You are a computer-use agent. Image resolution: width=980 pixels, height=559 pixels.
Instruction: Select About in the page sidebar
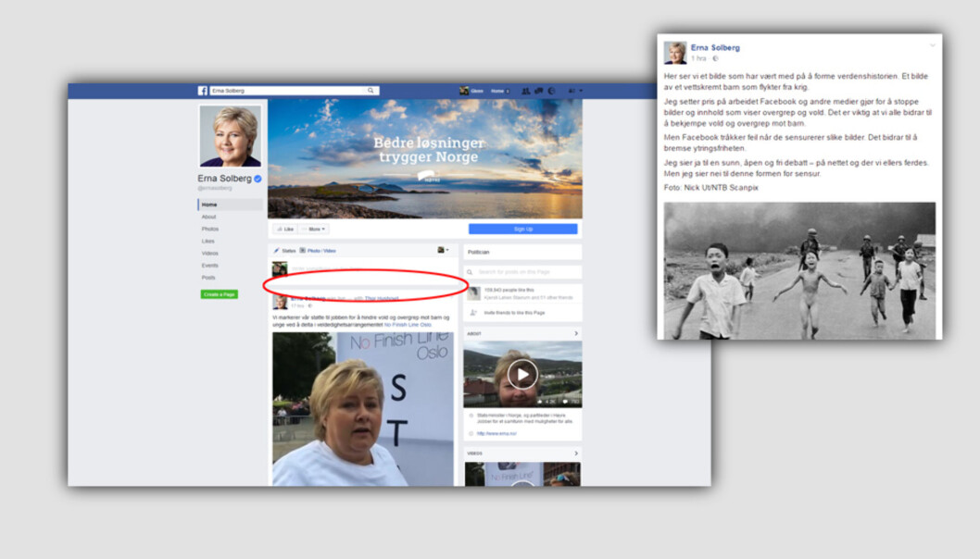pos(208,217)
